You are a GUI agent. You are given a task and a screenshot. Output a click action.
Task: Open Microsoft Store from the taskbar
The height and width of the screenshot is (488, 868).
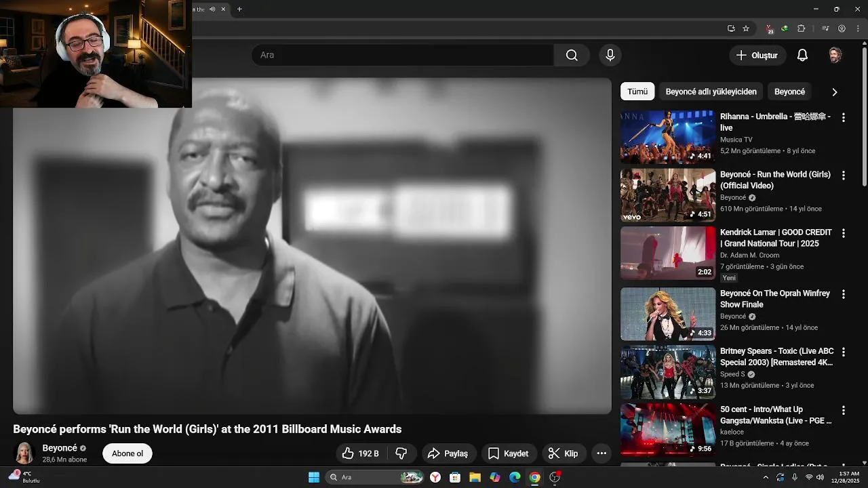point(455,477)
